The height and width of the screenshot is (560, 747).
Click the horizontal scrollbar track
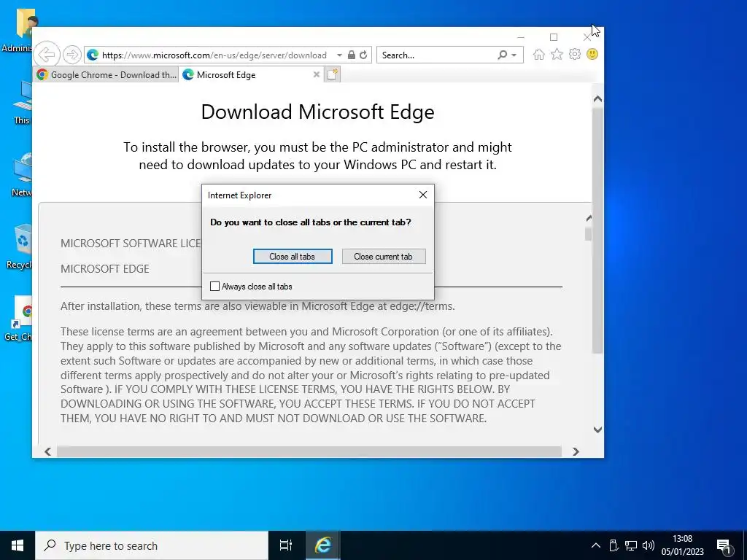pos(309,451)
